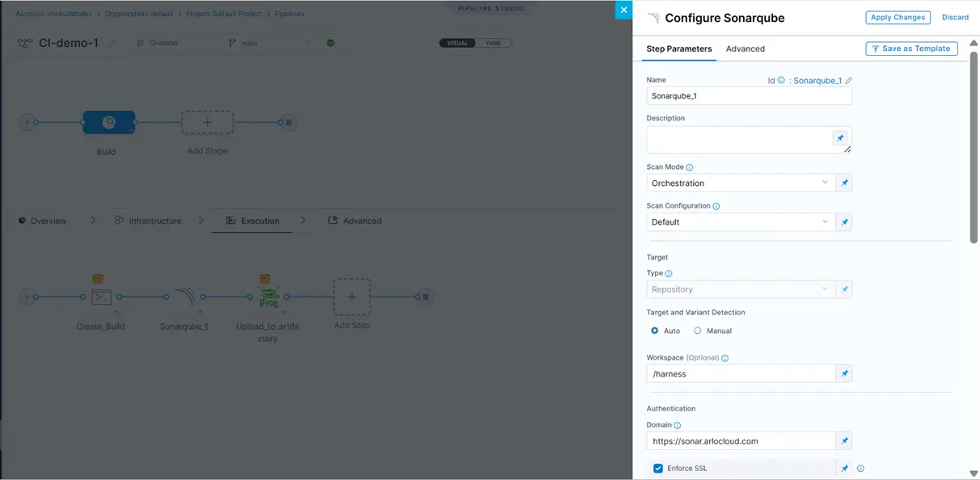Add Stage to the pipeline
Image resolution: width=980 pixels, height=480 pixels.
click(207, 122)
